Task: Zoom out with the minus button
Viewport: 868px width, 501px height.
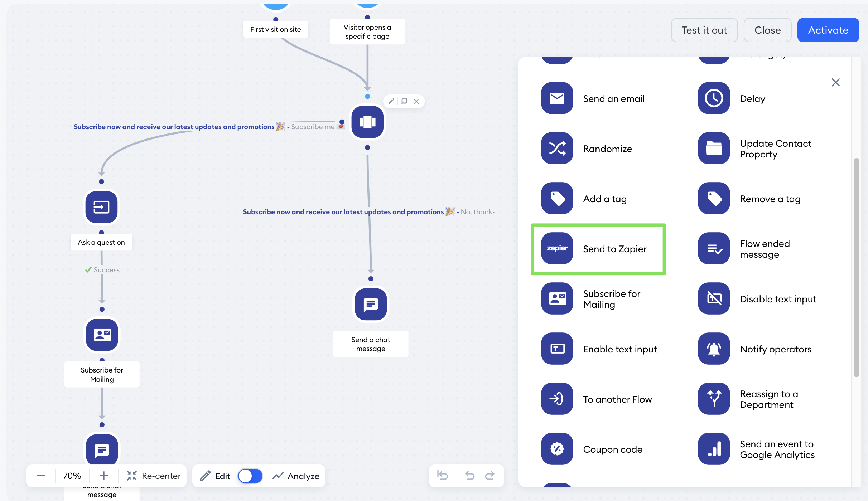Action: pos(41,476)
